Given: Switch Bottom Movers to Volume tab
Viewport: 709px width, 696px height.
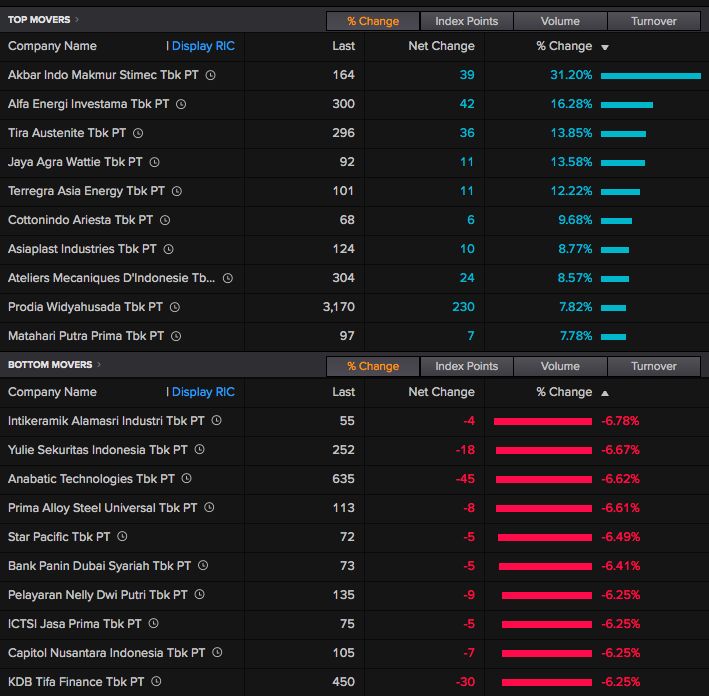Looking at the screenshot, I should (560, 366).
